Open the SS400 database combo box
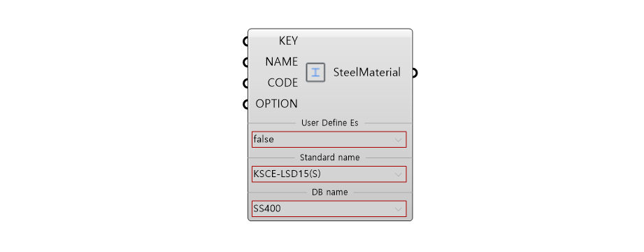644x252 pixels. [329, 209]
